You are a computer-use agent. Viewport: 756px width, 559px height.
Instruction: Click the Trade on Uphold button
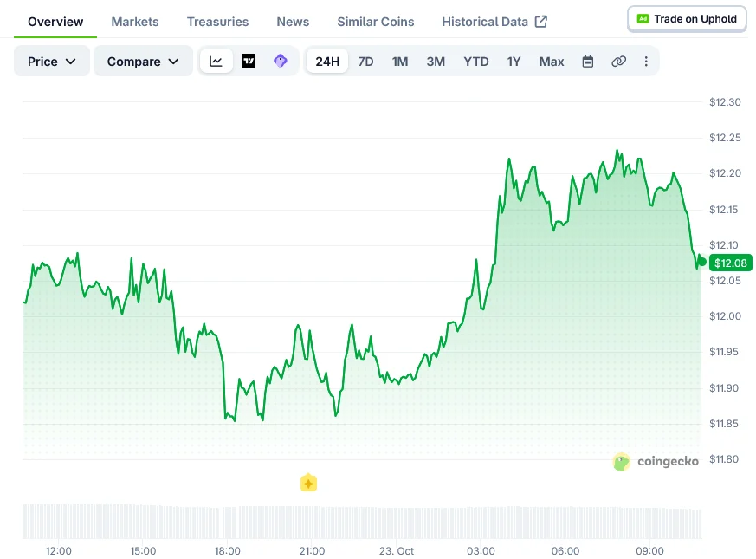(x=687, y=19)
